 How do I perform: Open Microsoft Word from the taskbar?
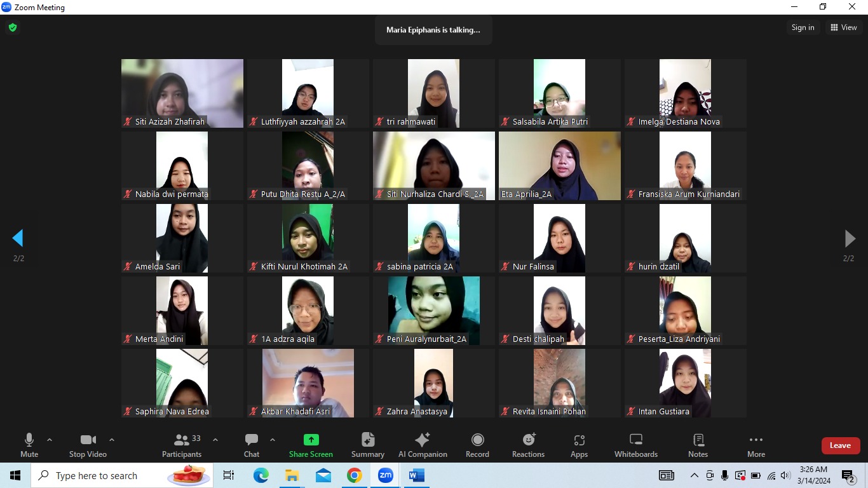point(416,475)
